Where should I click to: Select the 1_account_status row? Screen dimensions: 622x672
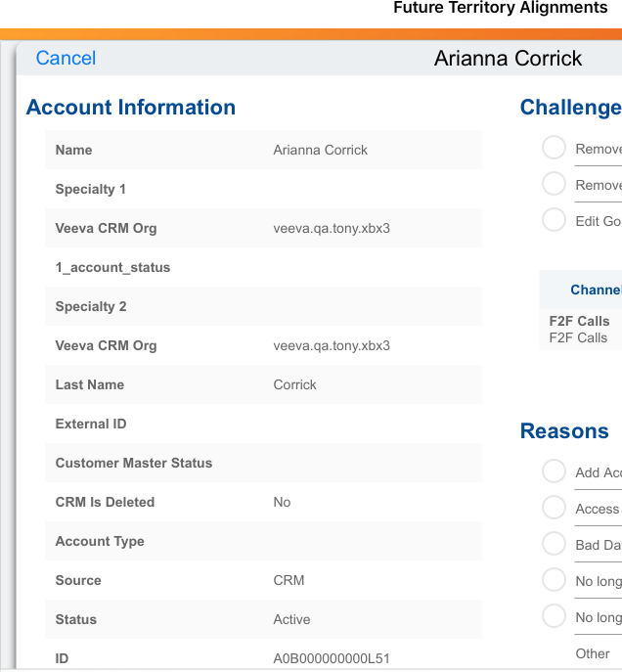coord(263,267)
